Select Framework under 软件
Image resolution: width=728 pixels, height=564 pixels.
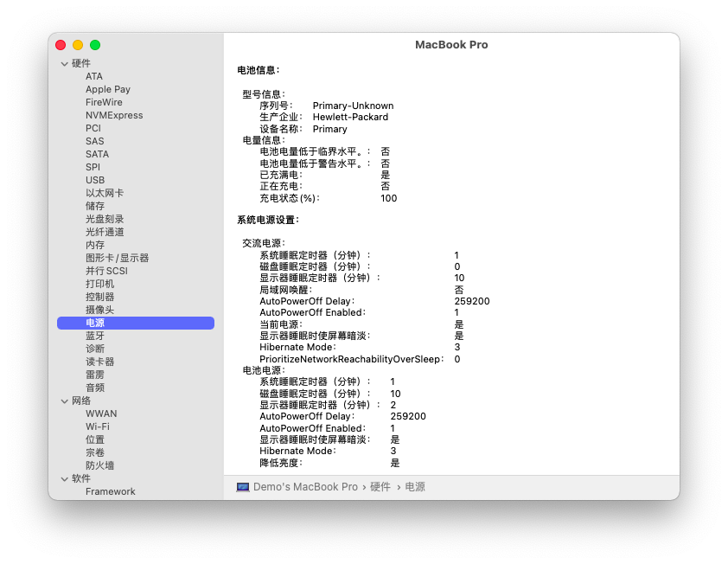click(x=111, y=492)
